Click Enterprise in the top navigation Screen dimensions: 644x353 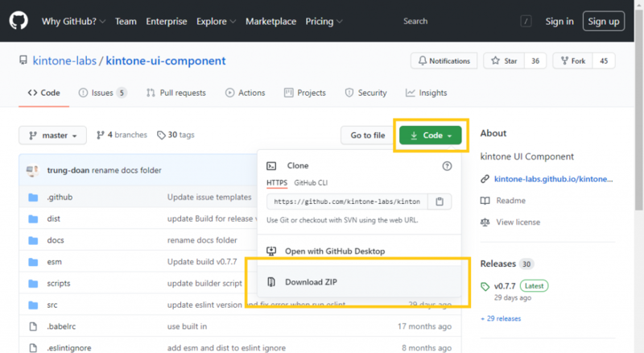[167, 22]
